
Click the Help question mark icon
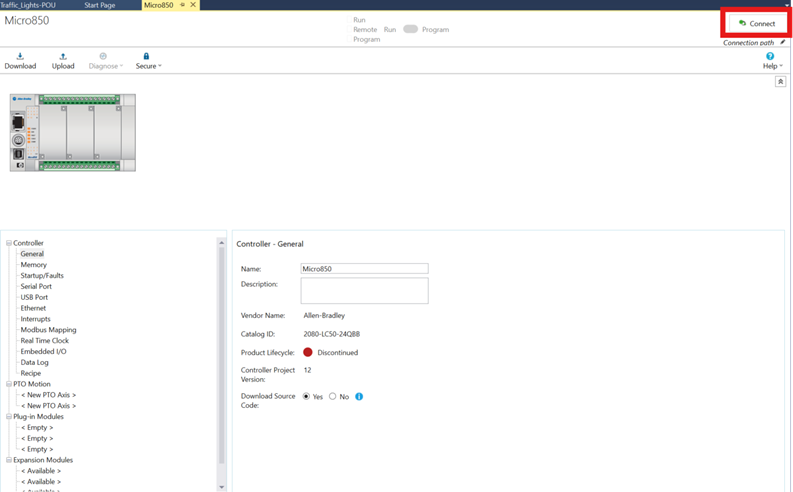click(x=770, y=57)
